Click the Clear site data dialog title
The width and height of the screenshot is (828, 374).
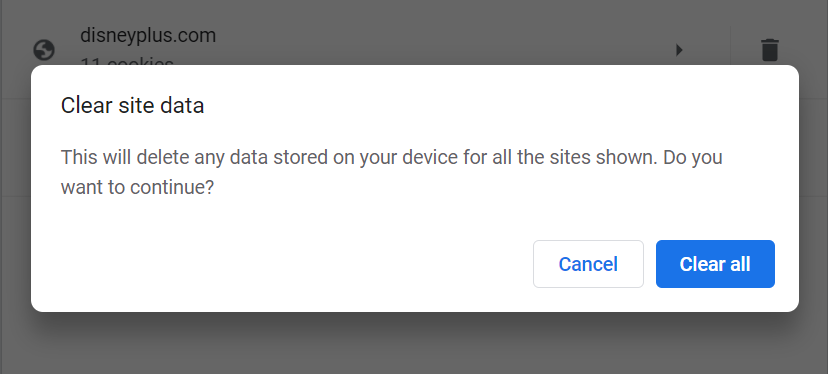tap(132, 105)
